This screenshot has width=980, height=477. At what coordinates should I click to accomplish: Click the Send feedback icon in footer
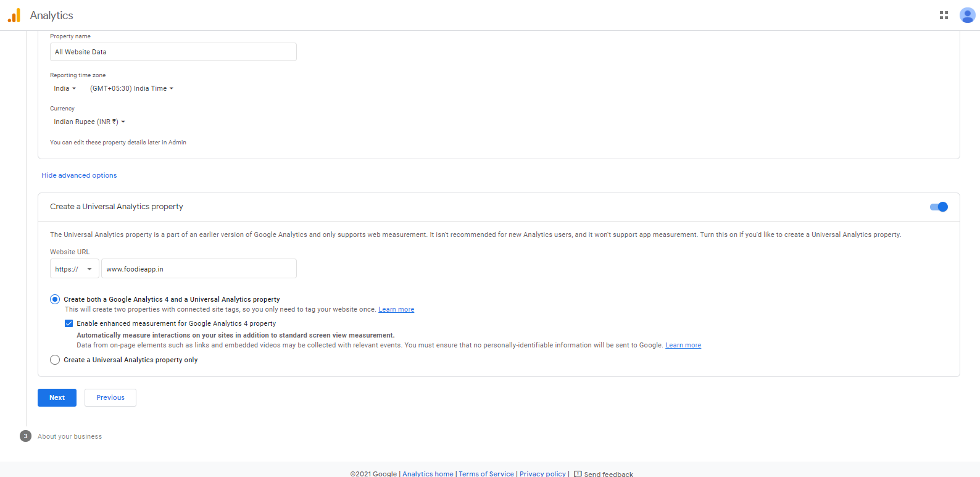tap(578, 474)
